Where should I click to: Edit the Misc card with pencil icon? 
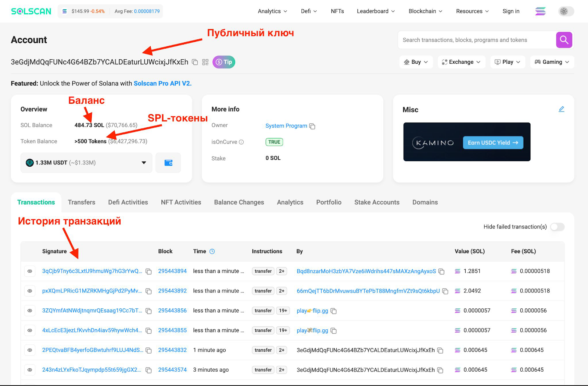pos(562,109)
